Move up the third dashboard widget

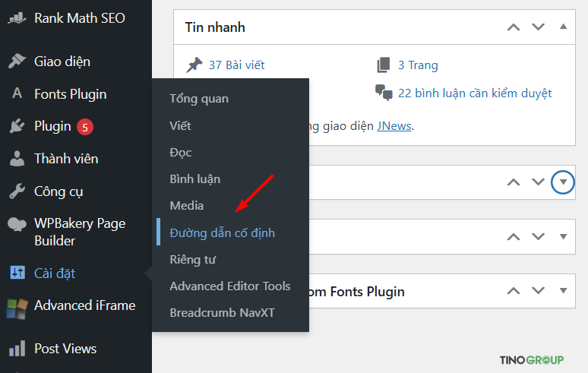(x=514, y=236)
